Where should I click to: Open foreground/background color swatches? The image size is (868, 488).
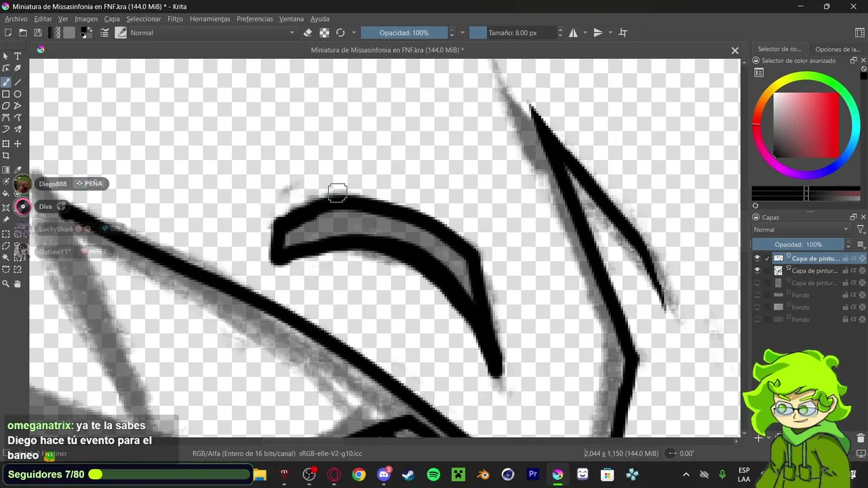[87, 33]
